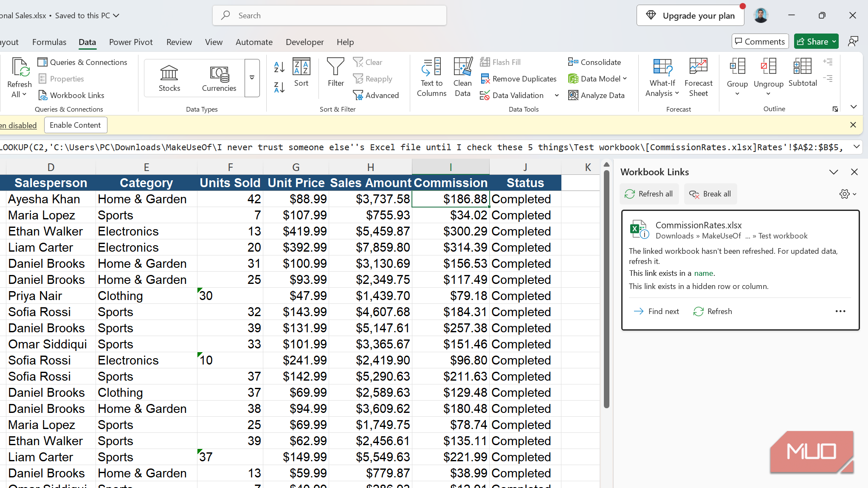Viewport: 868px width, 488px height.
Task: Open the Share button menu
Action: 816,42
